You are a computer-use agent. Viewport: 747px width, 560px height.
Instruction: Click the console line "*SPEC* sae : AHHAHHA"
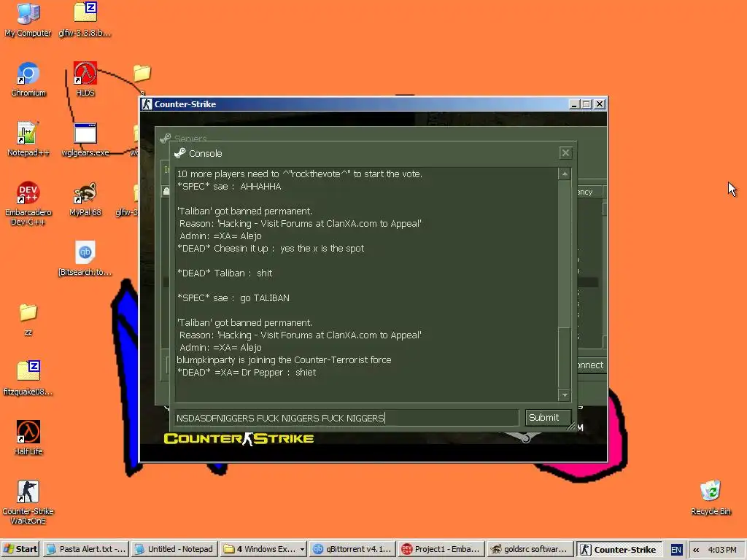229,187
